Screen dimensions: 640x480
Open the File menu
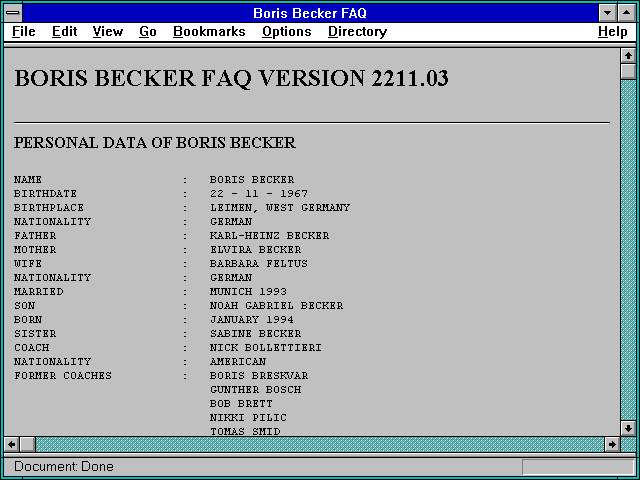(x=24, y=32)
